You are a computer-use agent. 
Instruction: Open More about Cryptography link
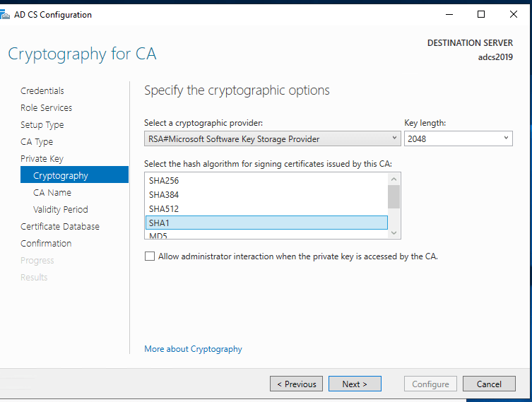pos(193,349)
